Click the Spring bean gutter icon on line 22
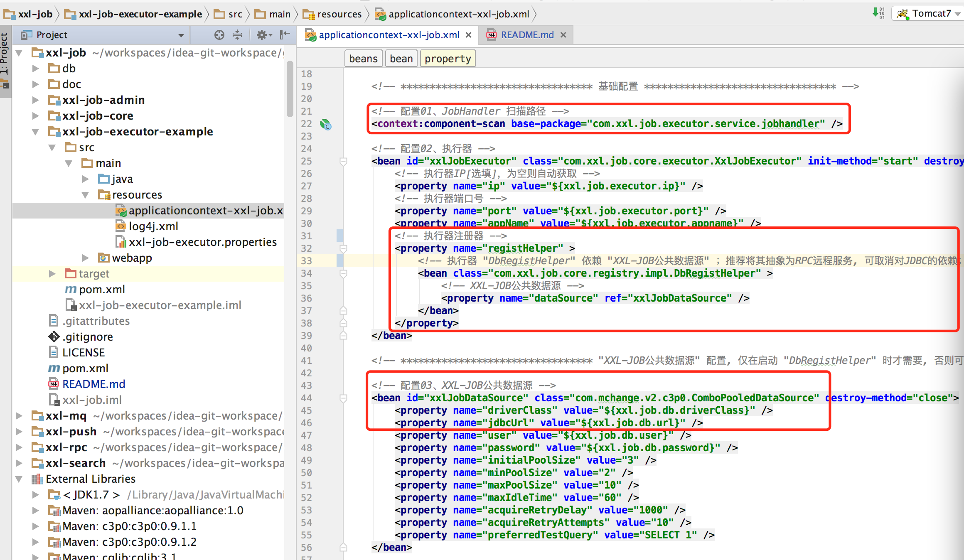Screen dimensions: 964x560 tap(325, 124)
